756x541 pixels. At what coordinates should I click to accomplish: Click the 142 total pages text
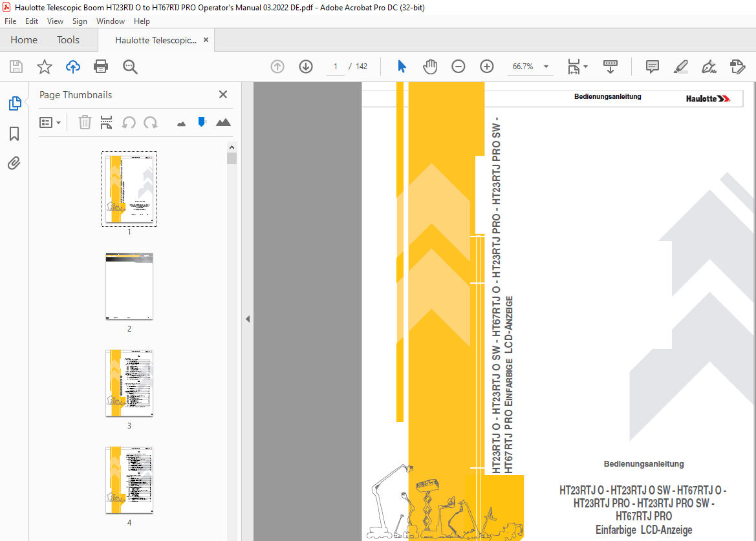tap(362, 67)
